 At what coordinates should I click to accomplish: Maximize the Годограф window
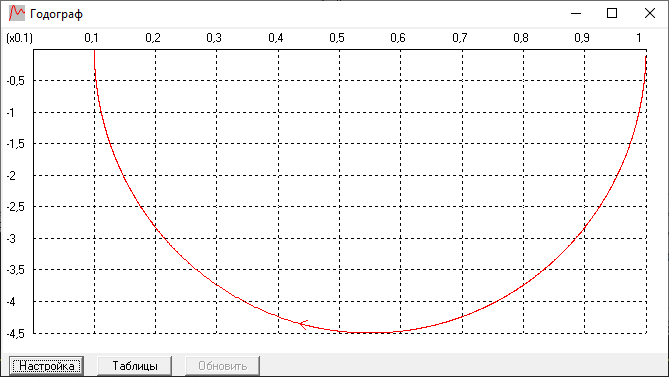point(612,13)
